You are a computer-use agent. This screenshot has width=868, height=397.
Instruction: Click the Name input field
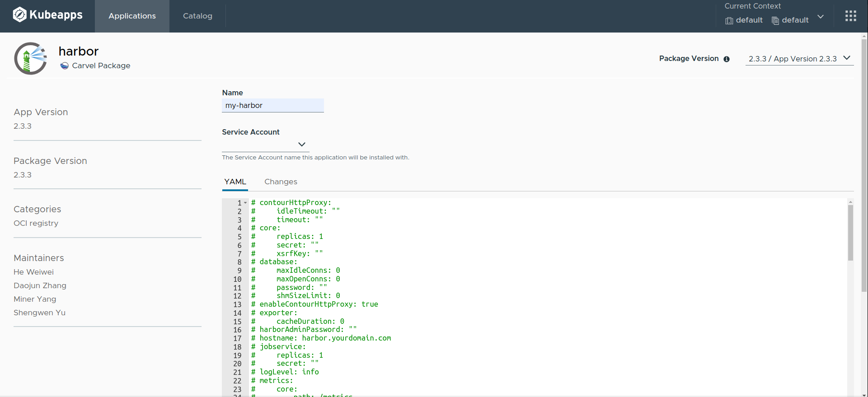(273, 105)
